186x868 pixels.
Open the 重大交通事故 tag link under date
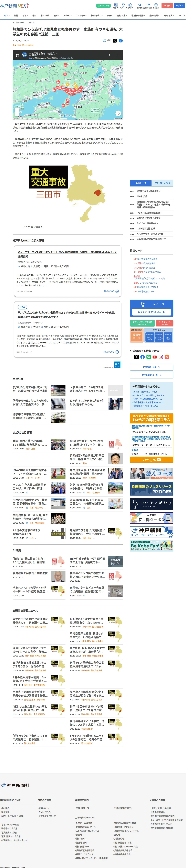[28, 45]
